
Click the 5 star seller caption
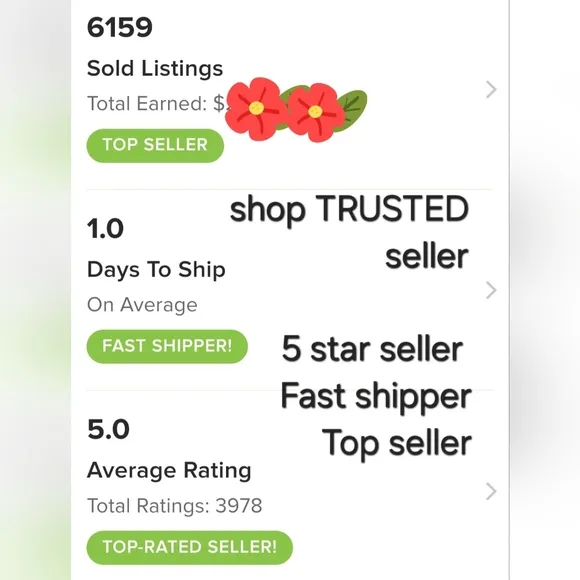pyautogui.click(x=372, y=349)
